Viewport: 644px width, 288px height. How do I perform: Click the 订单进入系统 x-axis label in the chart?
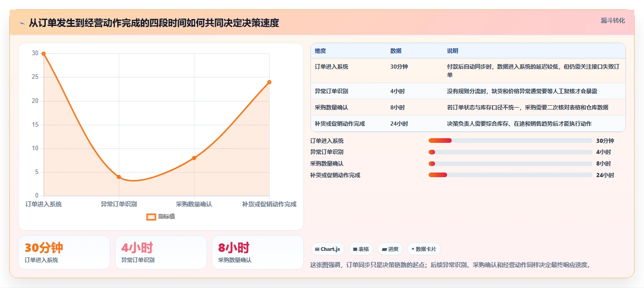pos(44,204)
